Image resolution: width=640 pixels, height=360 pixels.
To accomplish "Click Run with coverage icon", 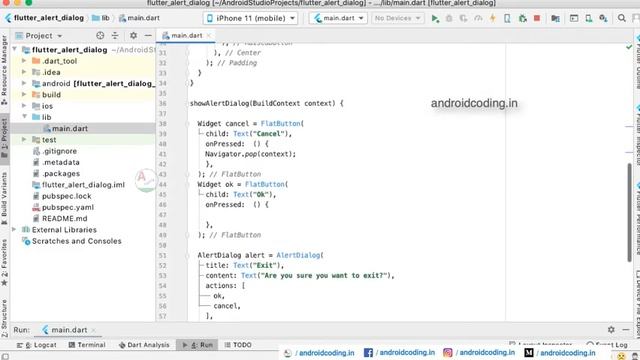I will [463, 18].
